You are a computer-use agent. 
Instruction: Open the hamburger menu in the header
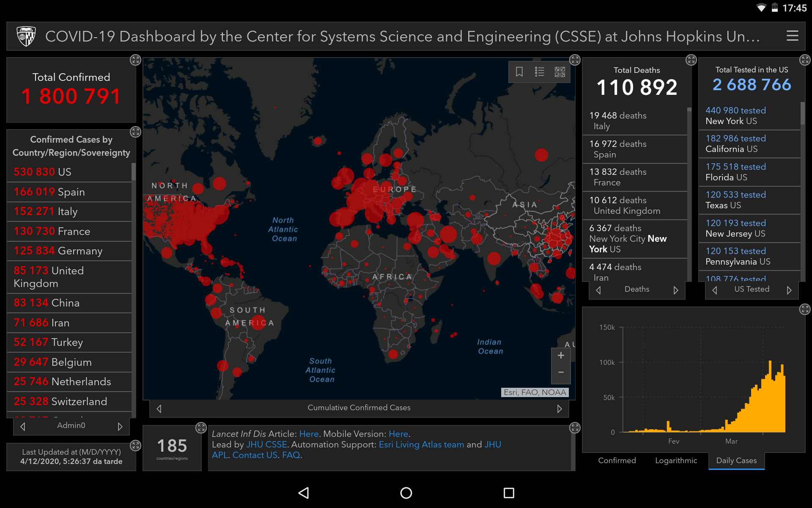[792, 36]
